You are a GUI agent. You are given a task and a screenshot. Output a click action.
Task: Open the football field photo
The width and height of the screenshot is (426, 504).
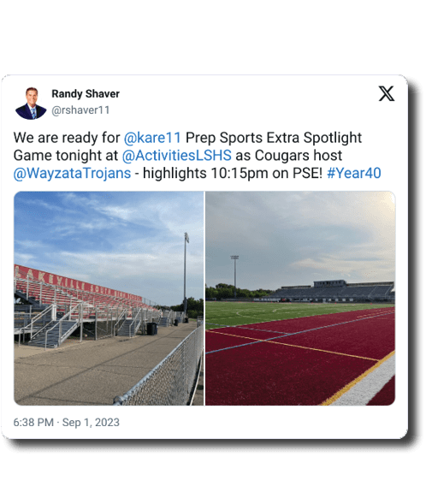[x=300, y=299]
